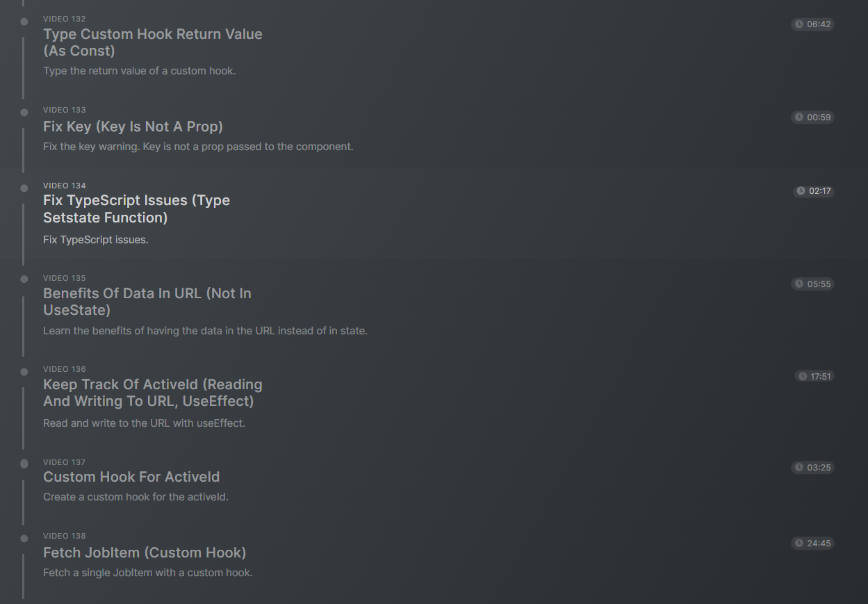Select the timeline dot for Video 132
The image size is (868, 604).
coord(24,22)
